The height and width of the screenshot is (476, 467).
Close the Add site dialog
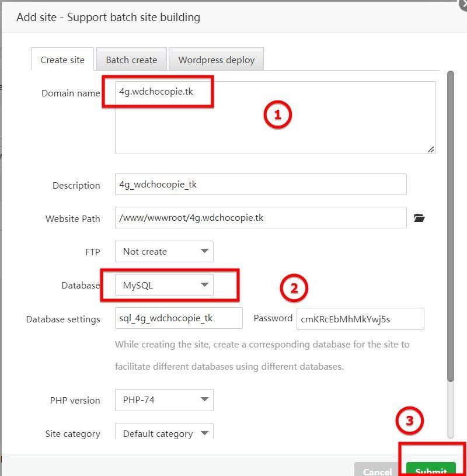(x=461, y=2)
